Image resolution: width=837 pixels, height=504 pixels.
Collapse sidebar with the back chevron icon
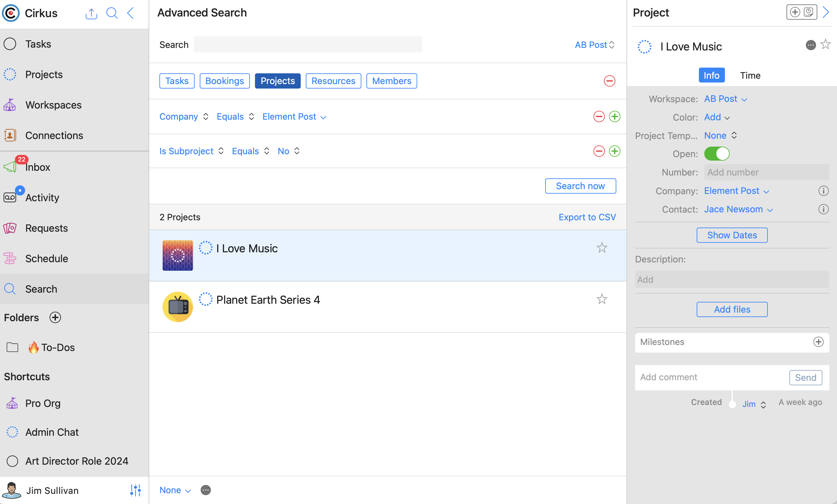(131, 13)
